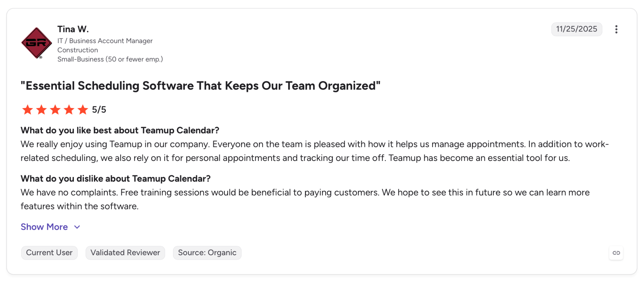Click the 5/5 rating score text
The width and height of the screenshot is (644, 281).
point(99,110)
